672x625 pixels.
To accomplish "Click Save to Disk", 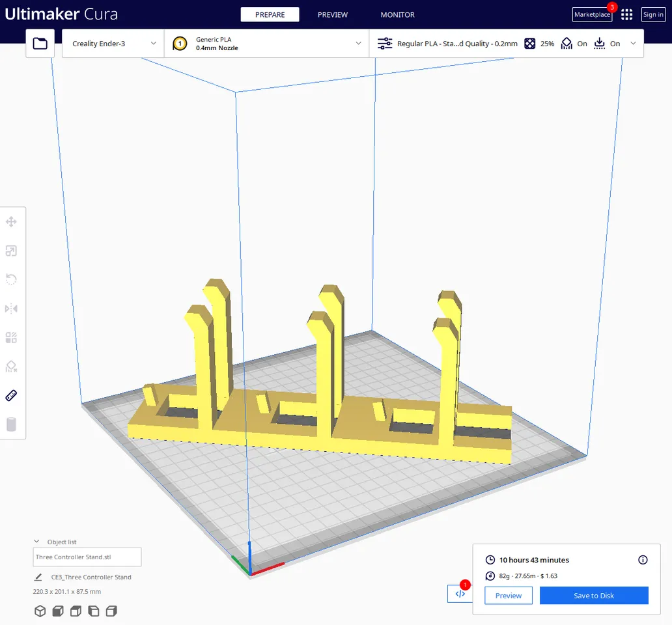I will 594,596.
